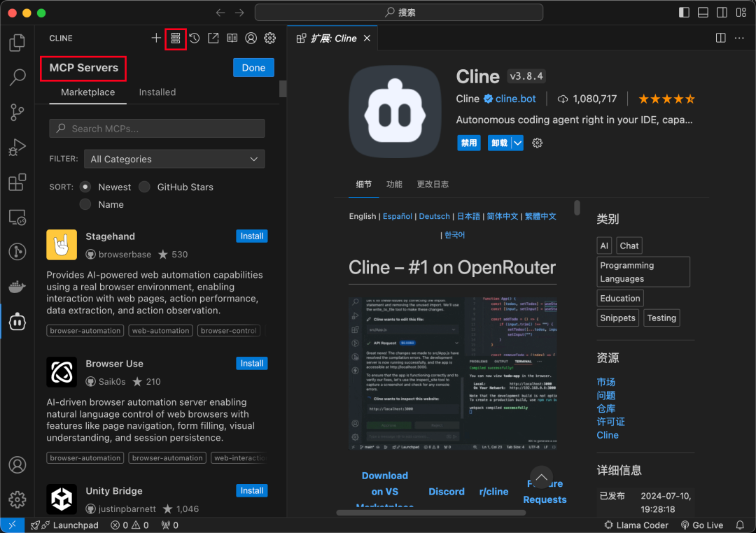Click the Cline account profile icon
The image size is (756, 533).
(251, 38)
